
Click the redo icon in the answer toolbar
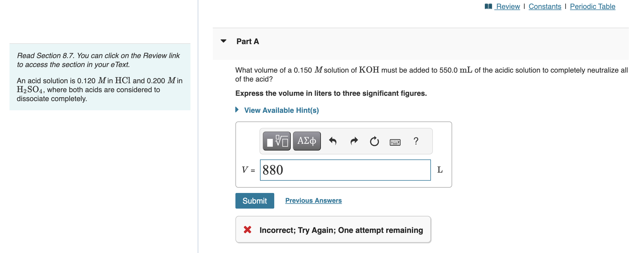point(354,141)
